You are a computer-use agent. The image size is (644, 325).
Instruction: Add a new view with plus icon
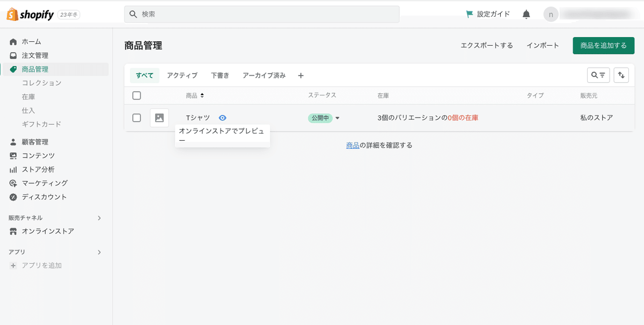pos(301,76)
